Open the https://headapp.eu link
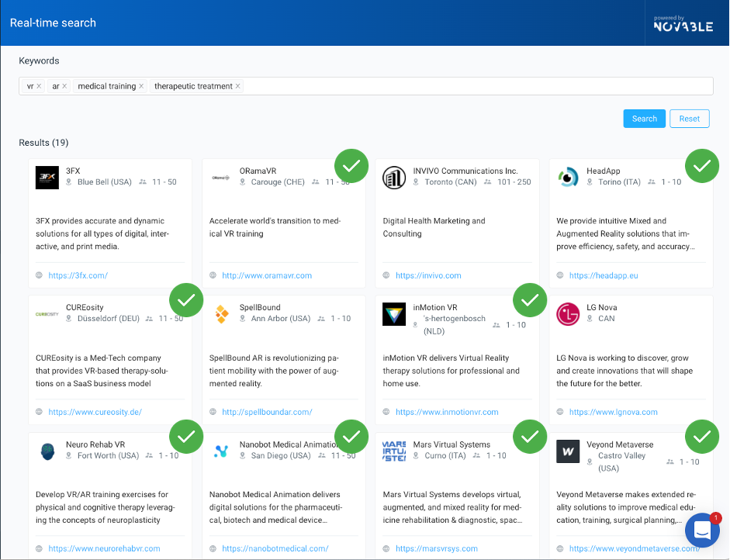730x560 pixels. [604, 275]
